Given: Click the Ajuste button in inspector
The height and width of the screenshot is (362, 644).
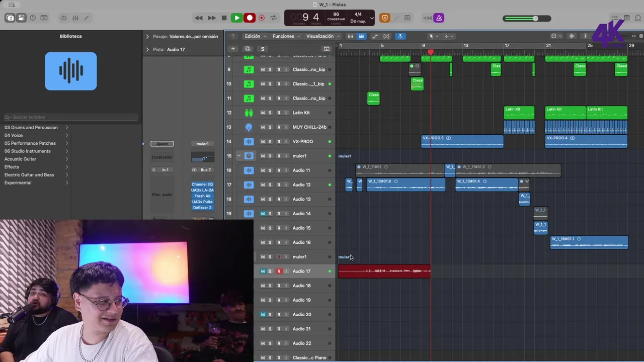Looking at the screenshot, I should pos(162,144).
